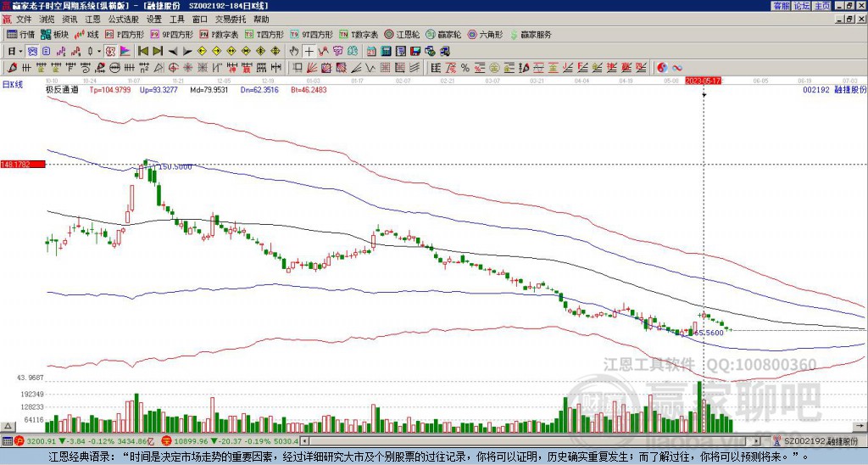Jump to first bar with skip-start arrow
The image size is (868, 465).
[x=142, y=52]
